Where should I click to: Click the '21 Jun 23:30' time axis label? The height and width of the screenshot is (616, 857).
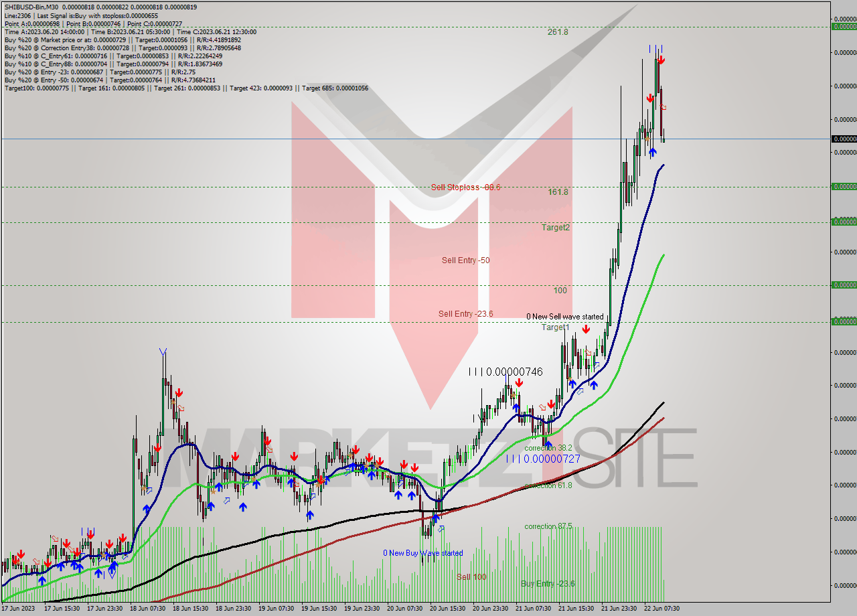click(x=619, y=609)
